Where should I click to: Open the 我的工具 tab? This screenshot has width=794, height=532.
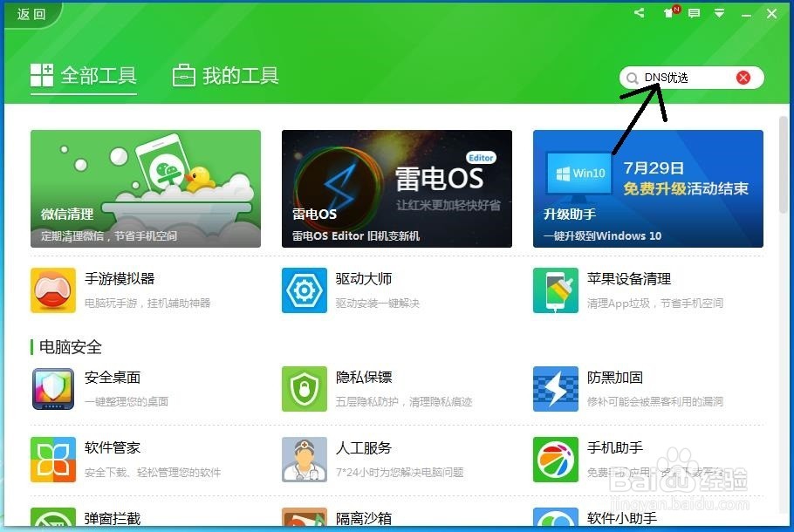[225, 76]
